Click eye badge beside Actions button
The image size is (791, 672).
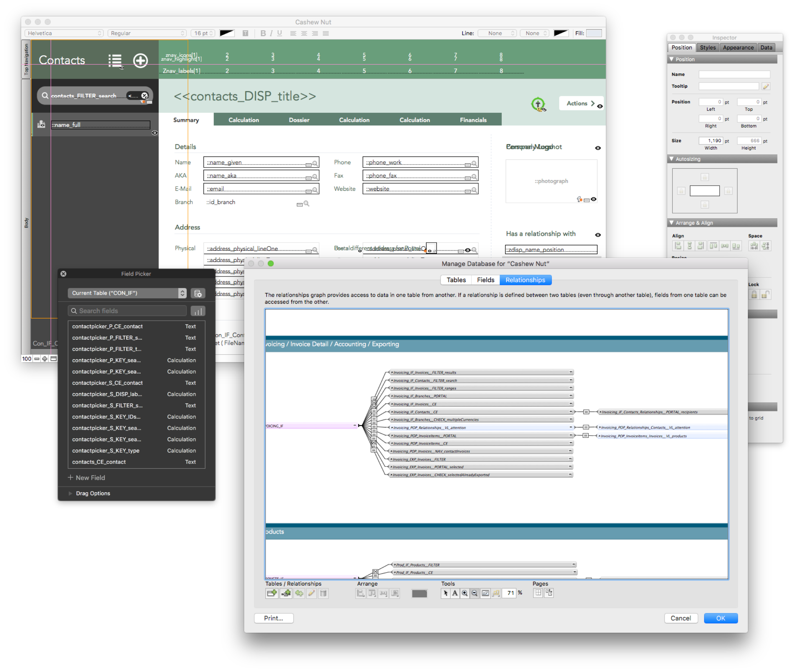599,106
